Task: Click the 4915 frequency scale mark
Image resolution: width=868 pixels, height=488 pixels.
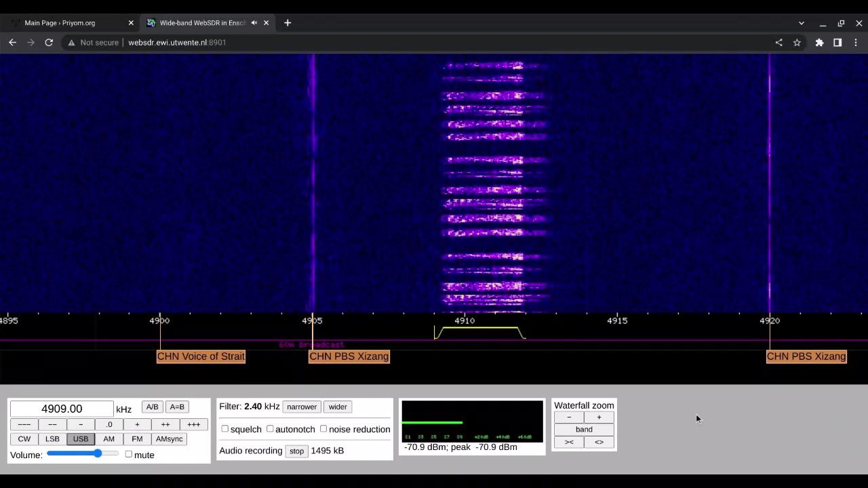Action: 617,321
